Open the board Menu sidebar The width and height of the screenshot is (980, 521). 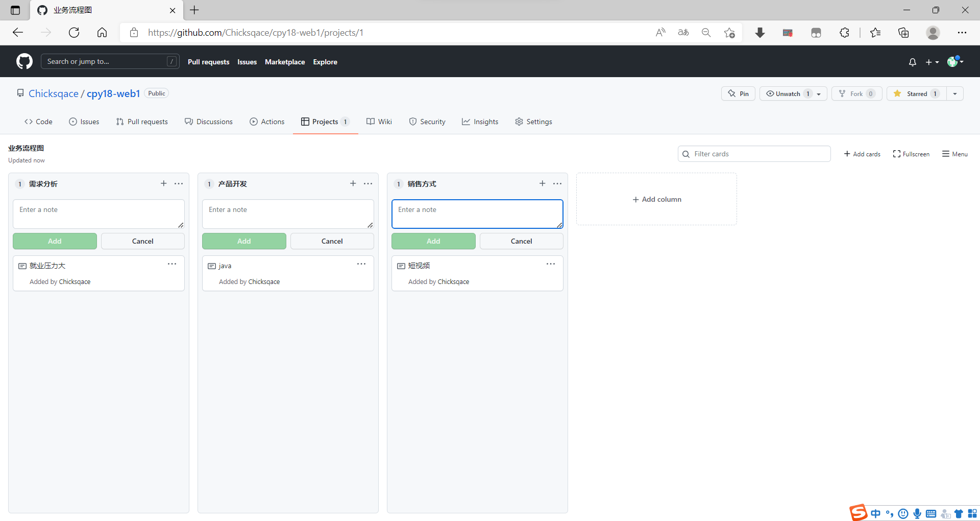955,154
